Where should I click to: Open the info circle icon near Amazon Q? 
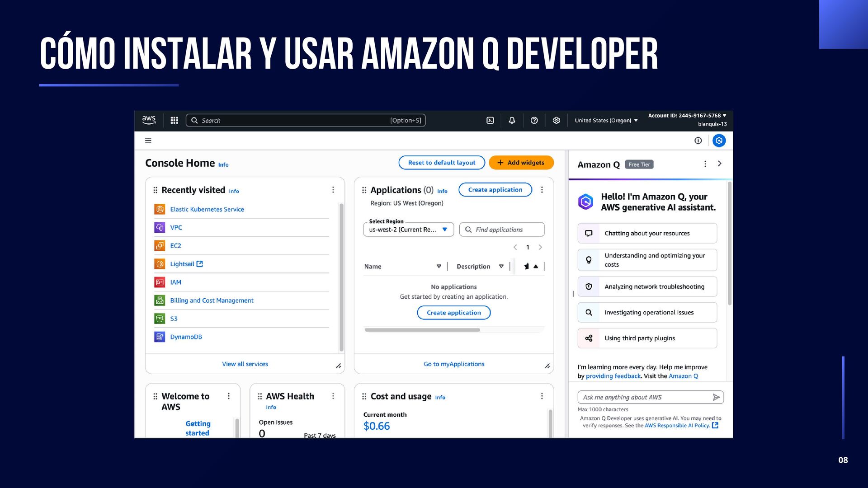click(698, 141)
